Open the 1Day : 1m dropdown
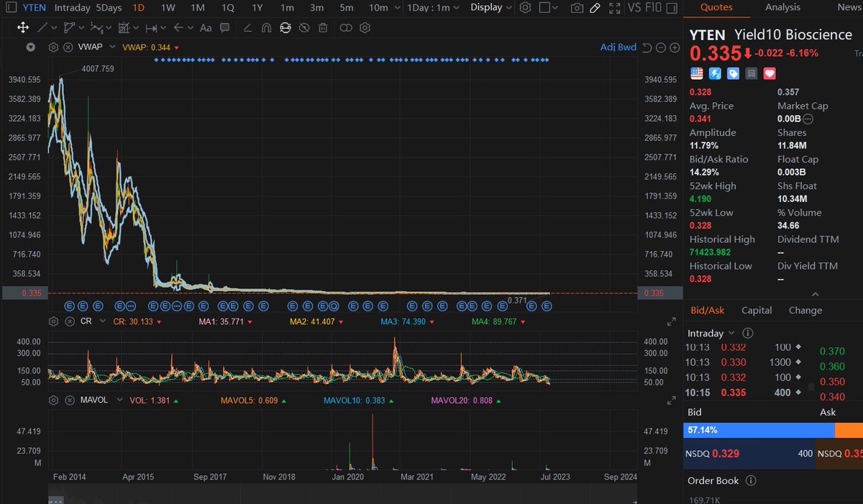The height and width of the screenshot is (504, 863). tap(433, 8)
